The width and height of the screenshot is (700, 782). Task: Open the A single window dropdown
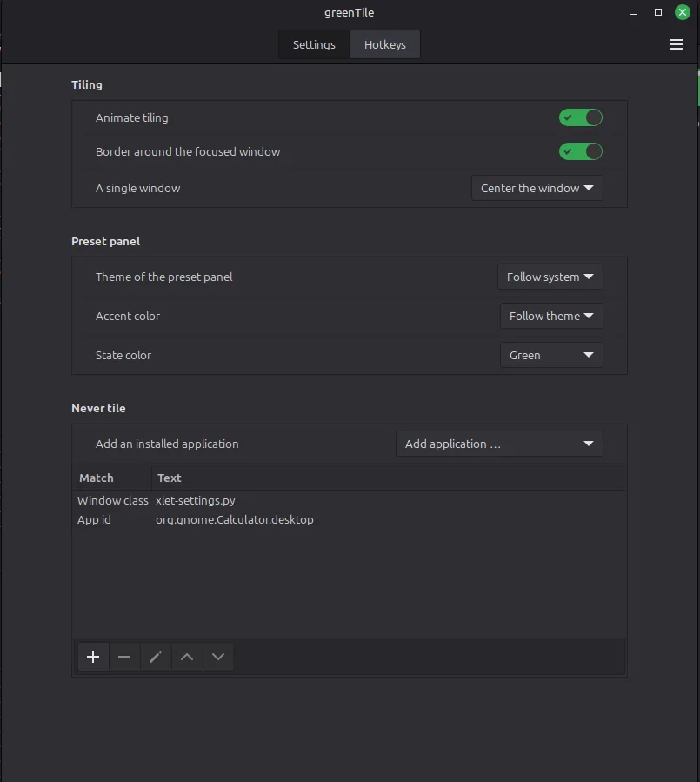[537, 188]
